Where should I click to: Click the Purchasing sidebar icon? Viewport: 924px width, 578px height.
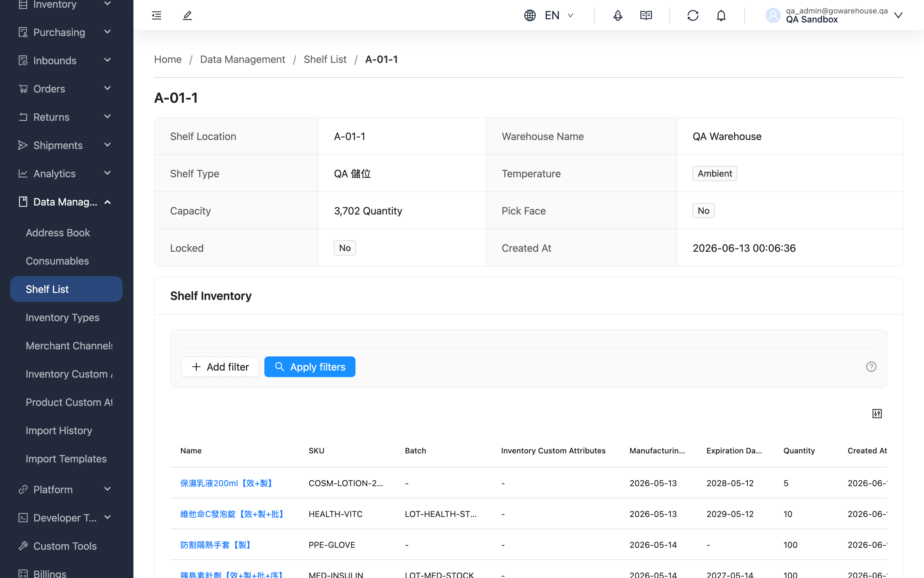(23, 32)
